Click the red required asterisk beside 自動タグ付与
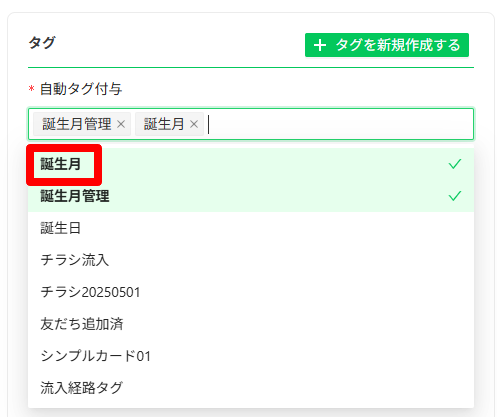 click(x=31, y=89)
